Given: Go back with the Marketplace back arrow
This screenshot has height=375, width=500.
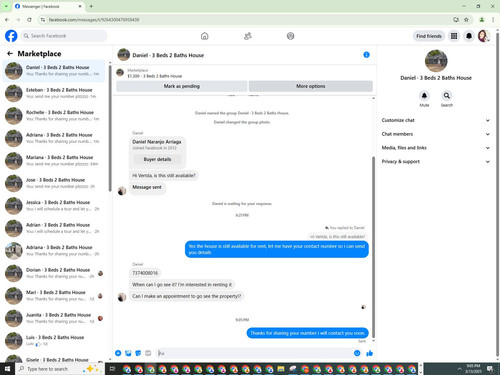Looking at the screenshot, I should coord(10,53).
